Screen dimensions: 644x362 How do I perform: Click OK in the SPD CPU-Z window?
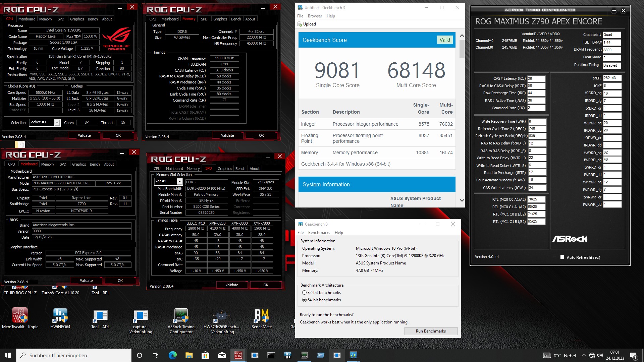click(266, 285)
